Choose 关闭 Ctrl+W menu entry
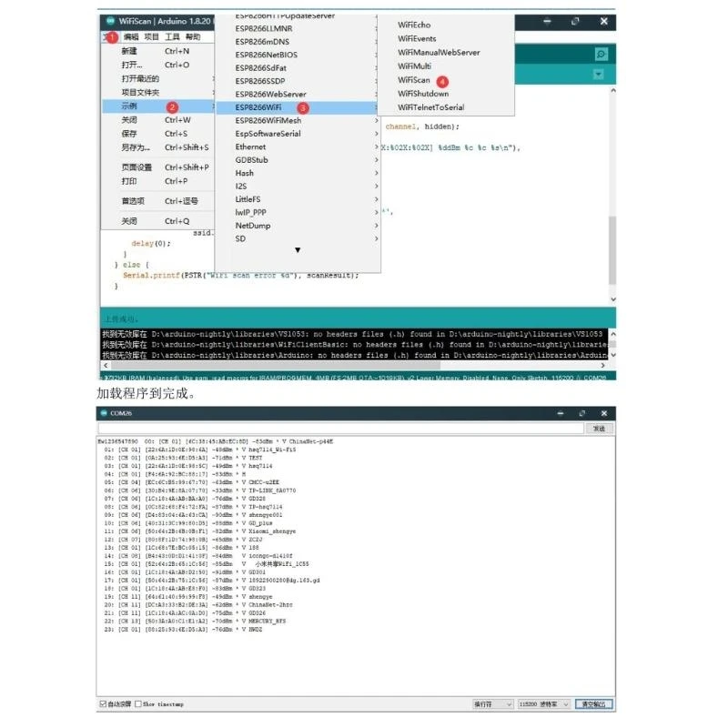The image size is (728, 728). (x=157, y=120)
